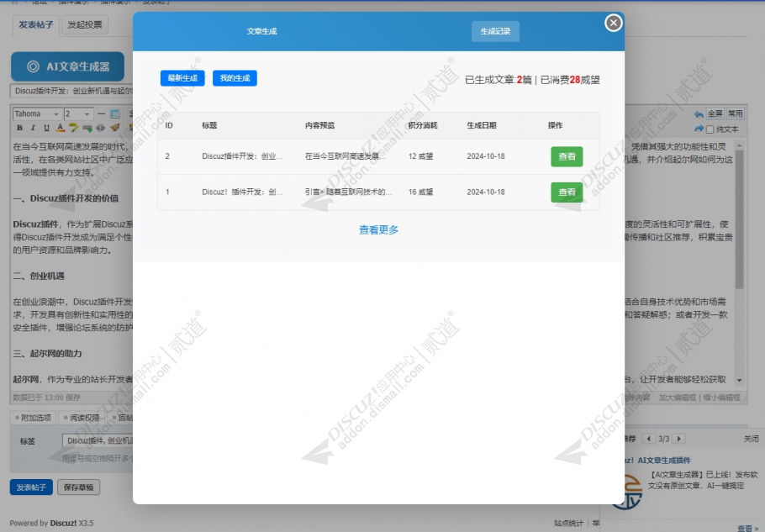The width and height of the screenshot is (765, 532).
Task: Redo with the blue forward arrow
Action: coord(699,129)
